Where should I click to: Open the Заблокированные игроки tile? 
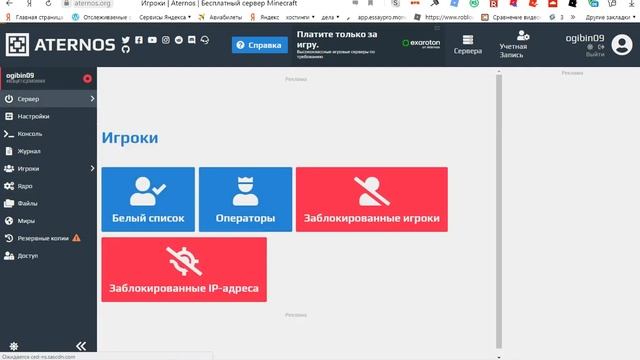[372, 199]
